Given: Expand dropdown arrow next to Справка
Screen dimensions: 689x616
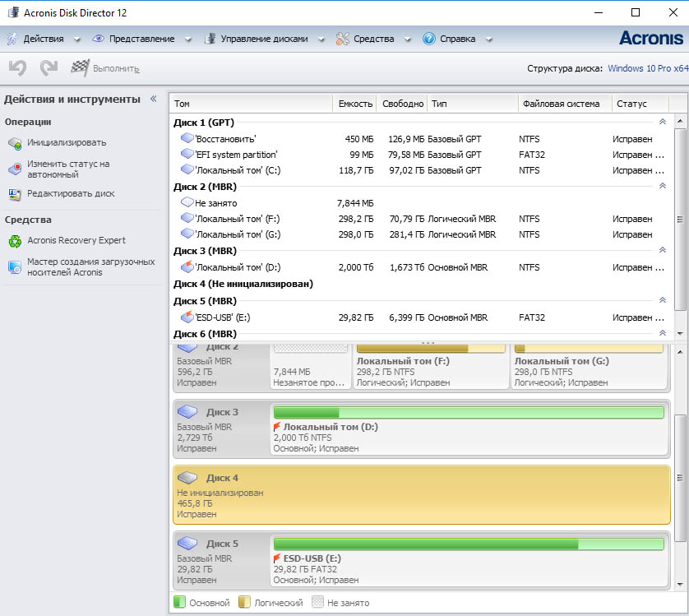Looking at the screenshot, I should tap(488, 39).
